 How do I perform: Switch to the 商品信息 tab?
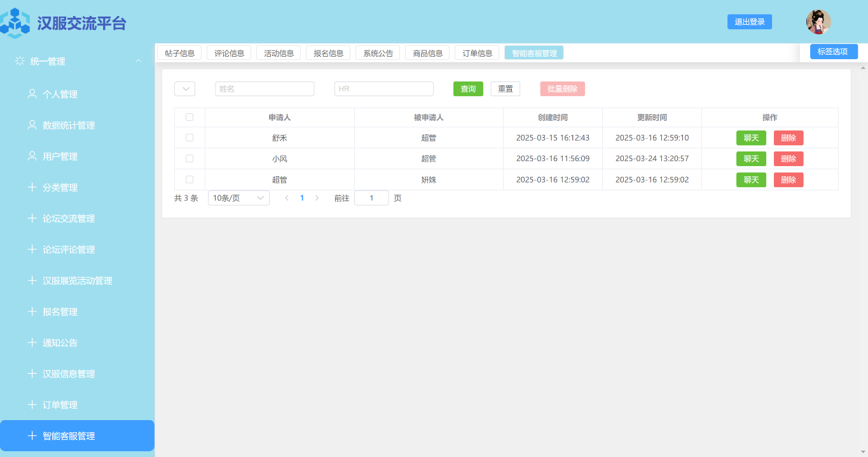tap(427, 53)
